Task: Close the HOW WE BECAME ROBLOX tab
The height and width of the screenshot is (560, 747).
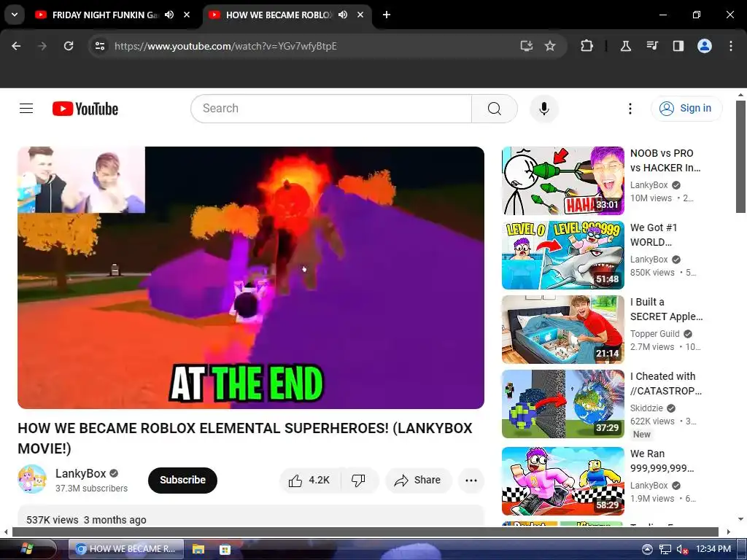Action: click(360, 15)
